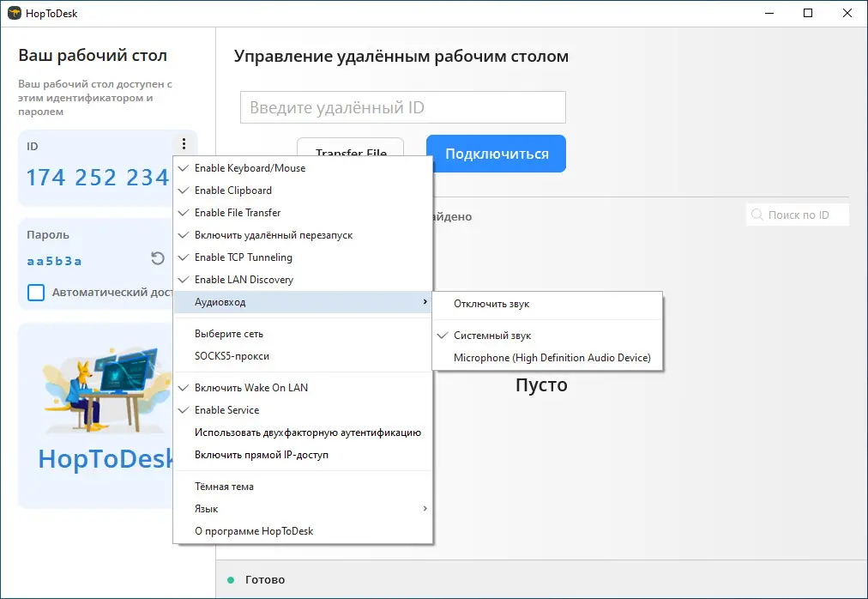868x599 pixels.
Task: Click the Пароль label
Action: (48, 234)
